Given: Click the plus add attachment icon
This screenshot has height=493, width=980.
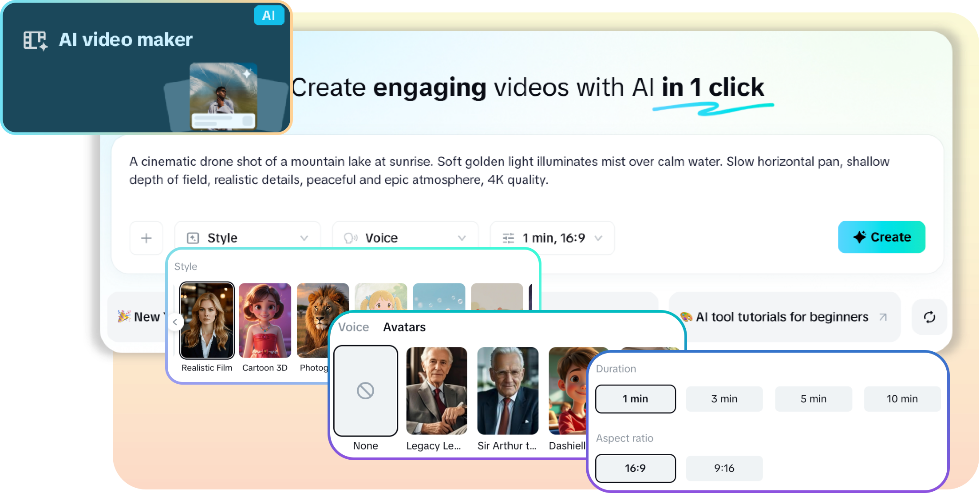Looking at the screenshot, I should click(x=146, y=239).
